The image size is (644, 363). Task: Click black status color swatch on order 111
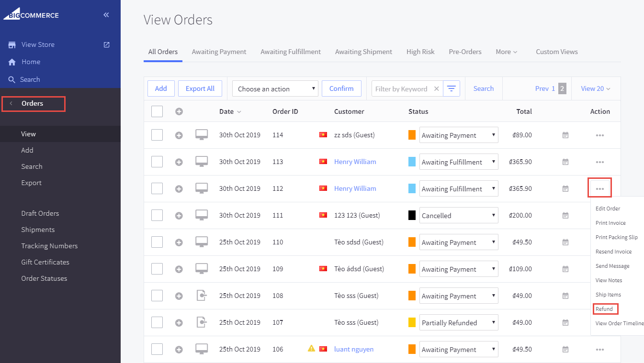(412, 215)
